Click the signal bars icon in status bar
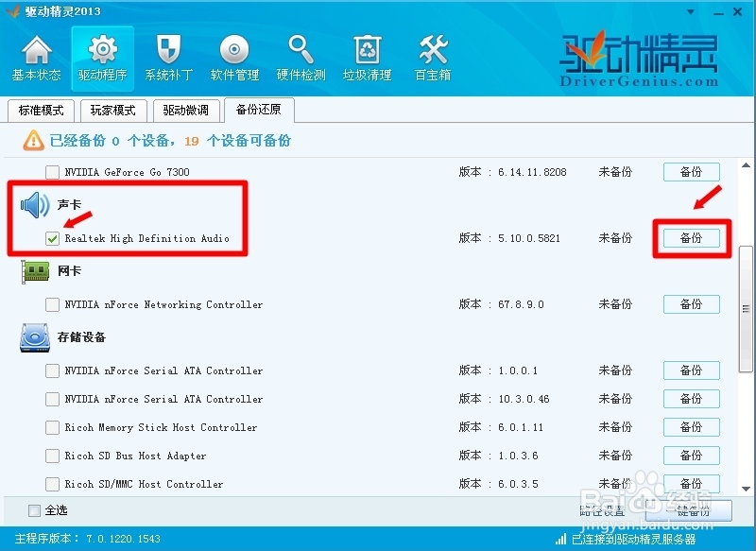The image size is (756, 551). [560, 539]
